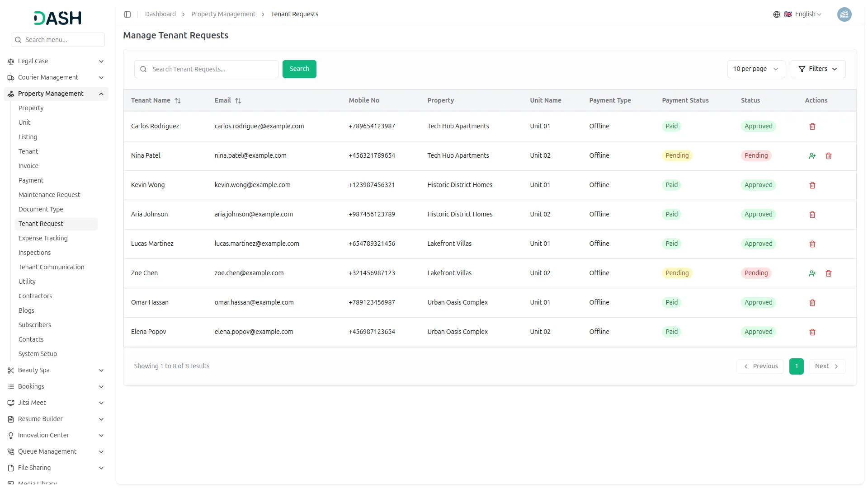Click Dashboard breadcrumb link
868x488 pixels.
click(x=160, y=14)
